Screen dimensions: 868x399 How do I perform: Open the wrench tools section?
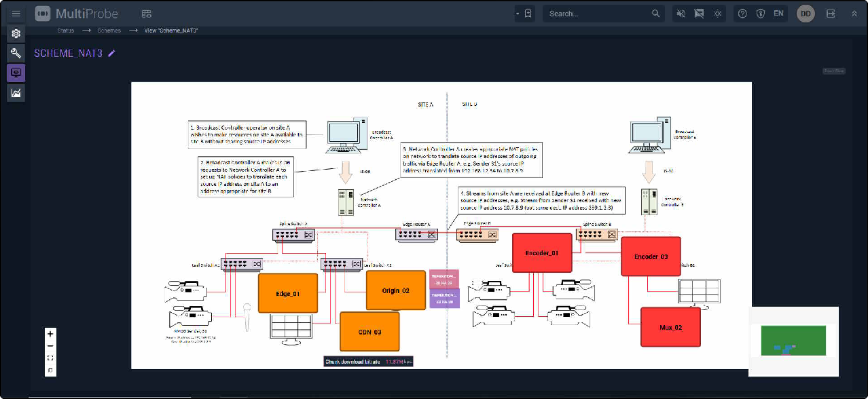pos(16,53)
